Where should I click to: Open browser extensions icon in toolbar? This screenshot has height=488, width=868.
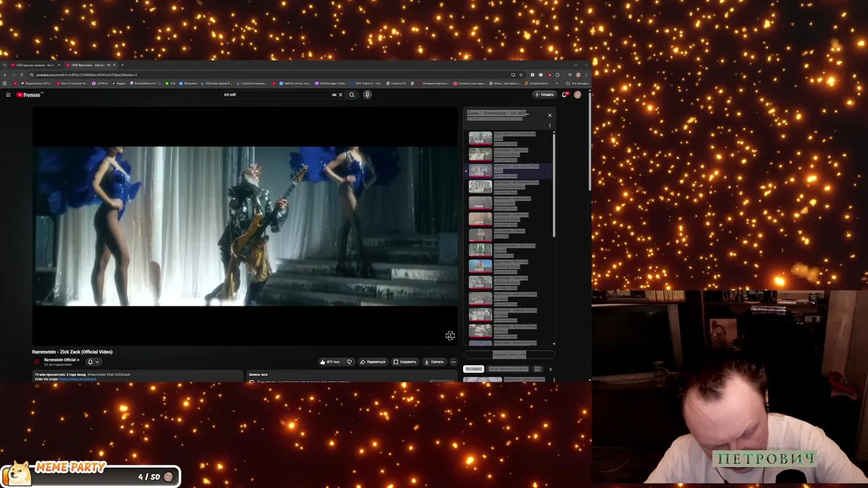tap(557, 75)
